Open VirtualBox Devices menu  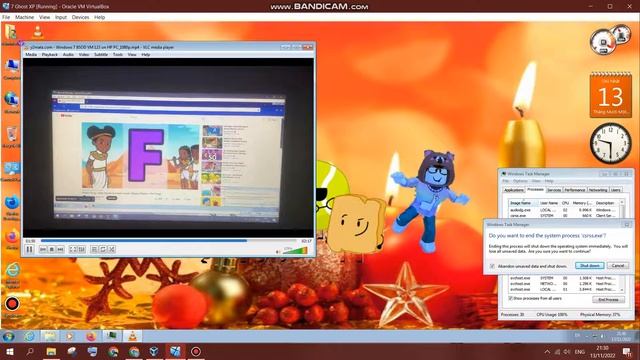click(x=80, y=17)
